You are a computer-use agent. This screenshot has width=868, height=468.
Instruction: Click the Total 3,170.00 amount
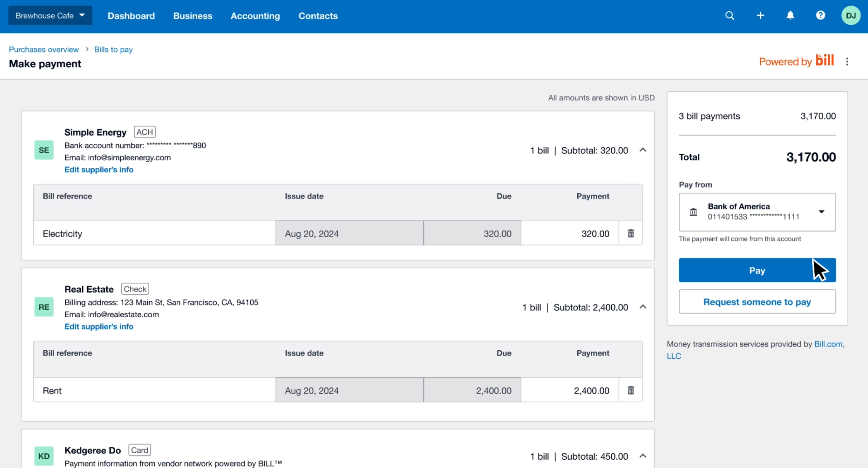(x=811, y=157)
